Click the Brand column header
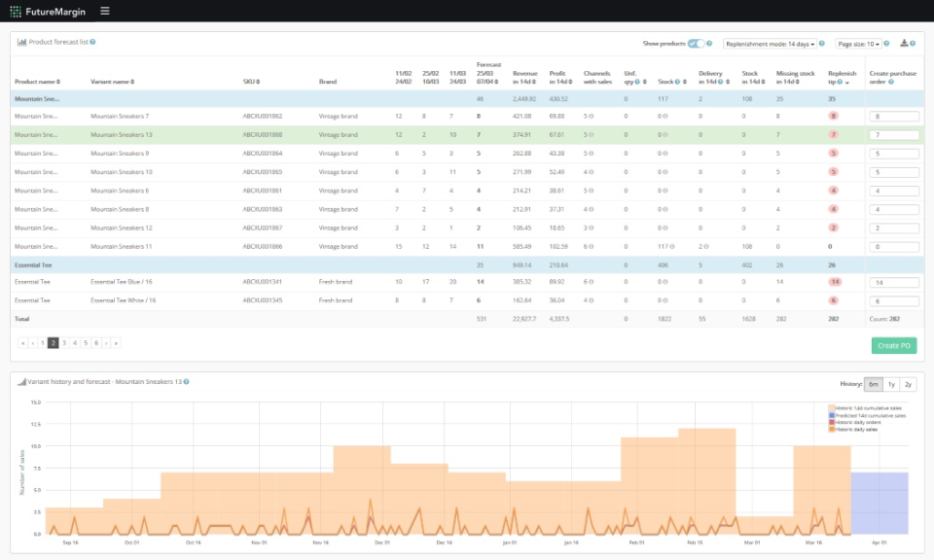The height and width of the screenshot is (560, 934). click(x=328, y=82)
